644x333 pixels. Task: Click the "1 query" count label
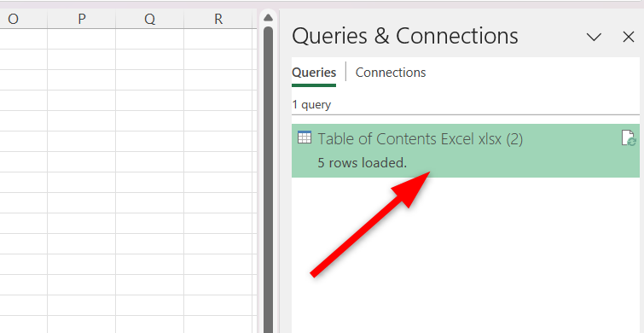[x=311, y=104]
